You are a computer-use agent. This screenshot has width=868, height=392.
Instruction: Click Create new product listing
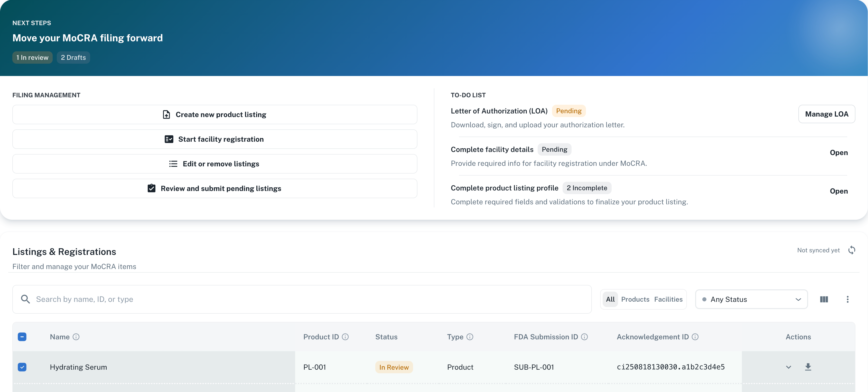coord(215,114)
